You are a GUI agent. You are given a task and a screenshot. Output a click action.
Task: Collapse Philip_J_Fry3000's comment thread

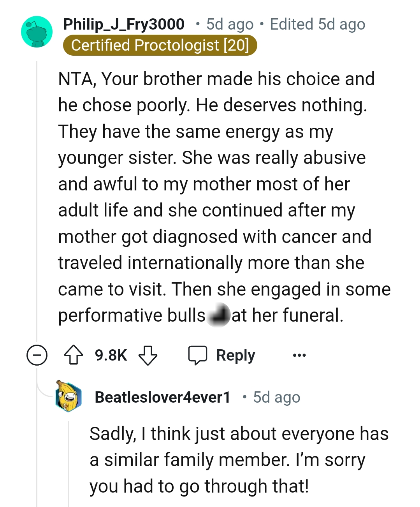[x=37, y=355]
